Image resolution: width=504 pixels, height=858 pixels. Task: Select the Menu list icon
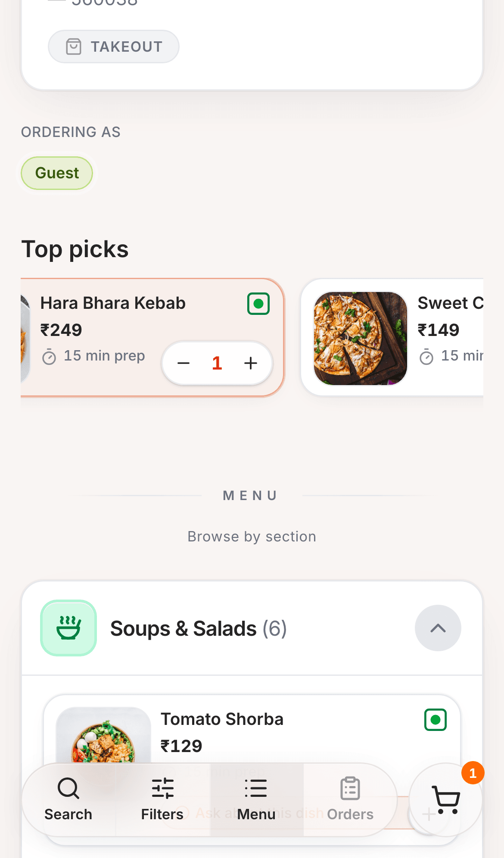256,788
